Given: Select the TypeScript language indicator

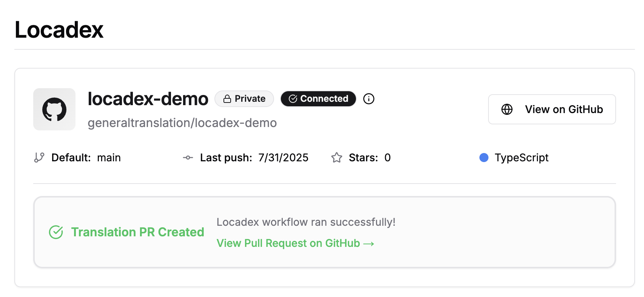Looking at the screenshot, I should pyautogui.click(x=521, y=158).
